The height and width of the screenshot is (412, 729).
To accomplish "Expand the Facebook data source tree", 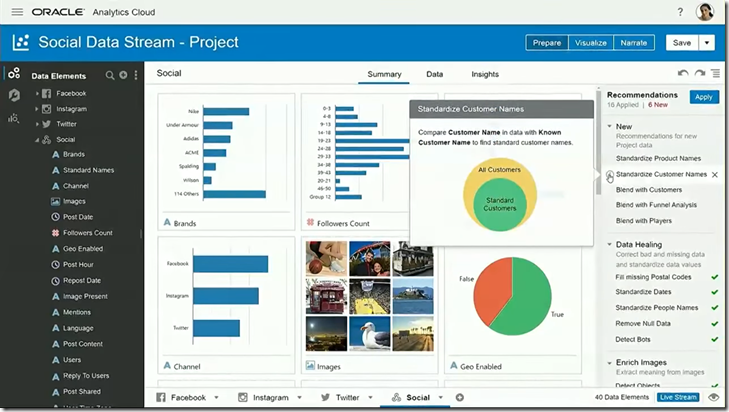I will pos(37,93).
